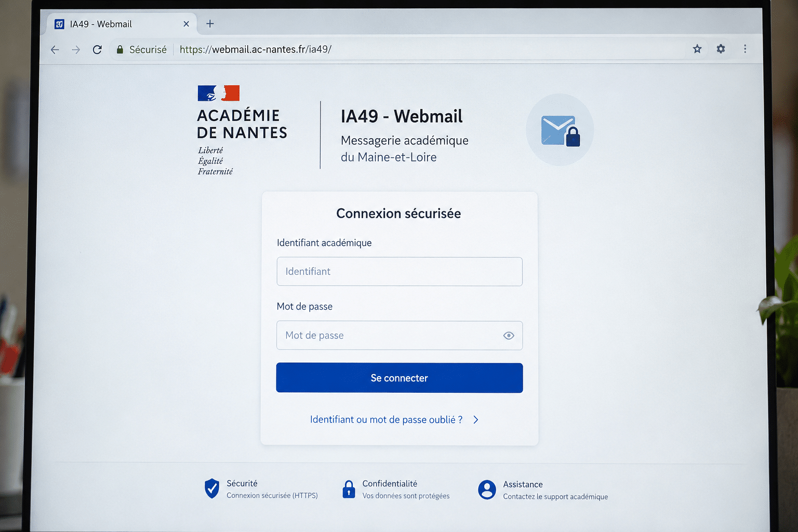The height and width of the screenshot is (532, 798).
Task: Click the address bar URL webmail.ac-nantes.fr
Action: [256, 49]
